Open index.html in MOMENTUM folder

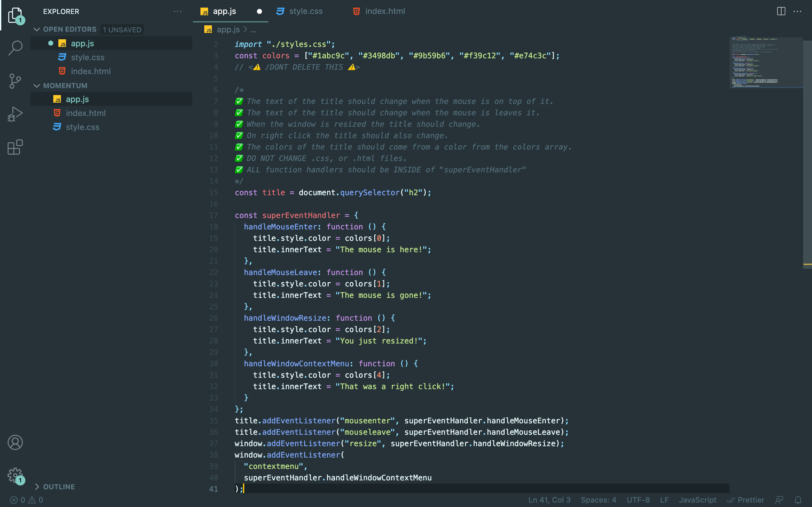tap(86, 113)
